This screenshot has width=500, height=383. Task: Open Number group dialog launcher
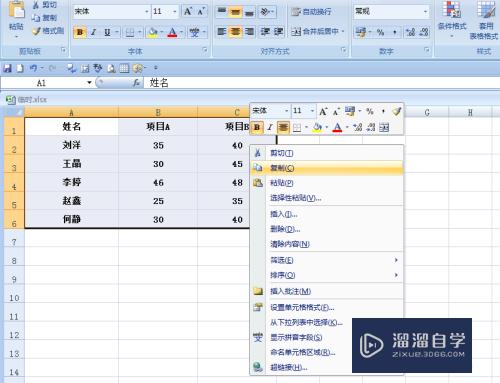(427, 50)
